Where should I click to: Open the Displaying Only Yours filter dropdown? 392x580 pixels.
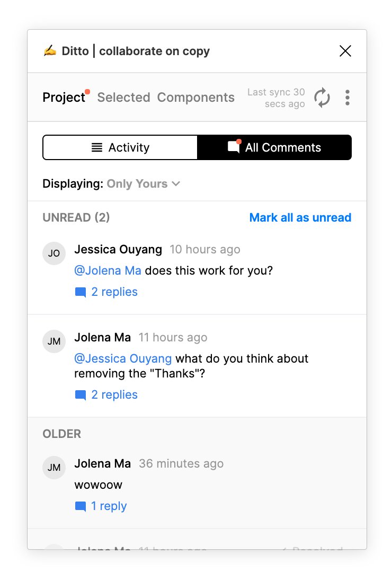pos(144,184)
